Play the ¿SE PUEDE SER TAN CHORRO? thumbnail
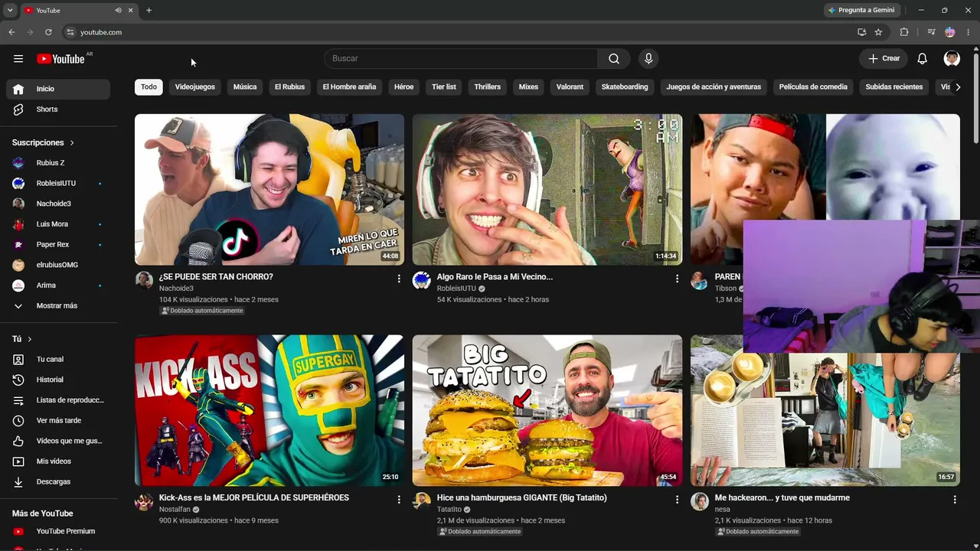The image size is (980, 551). click(269, 190)
